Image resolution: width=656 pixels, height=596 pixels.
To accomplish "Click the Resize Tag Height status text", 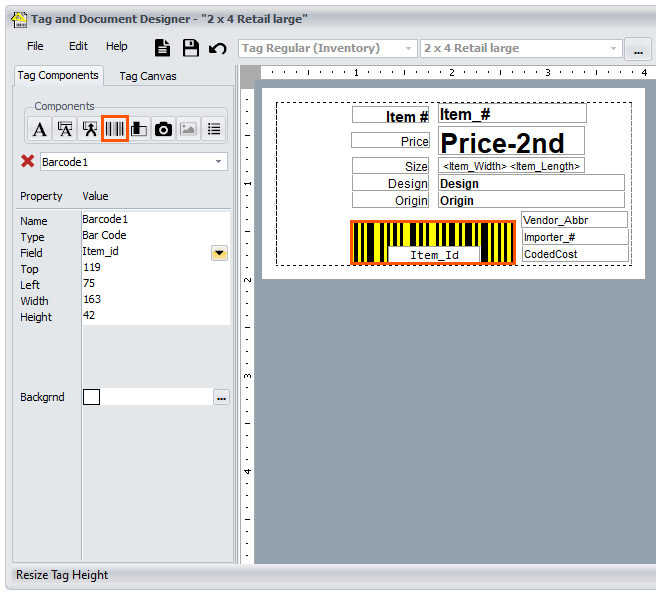I will coord(62,575).
